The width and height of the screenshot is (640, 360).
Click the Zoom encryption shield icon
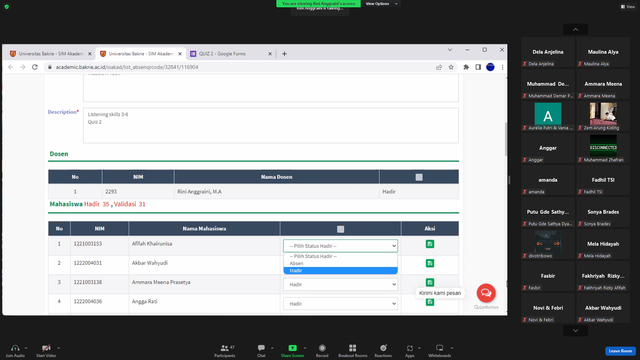coord(7,7)
